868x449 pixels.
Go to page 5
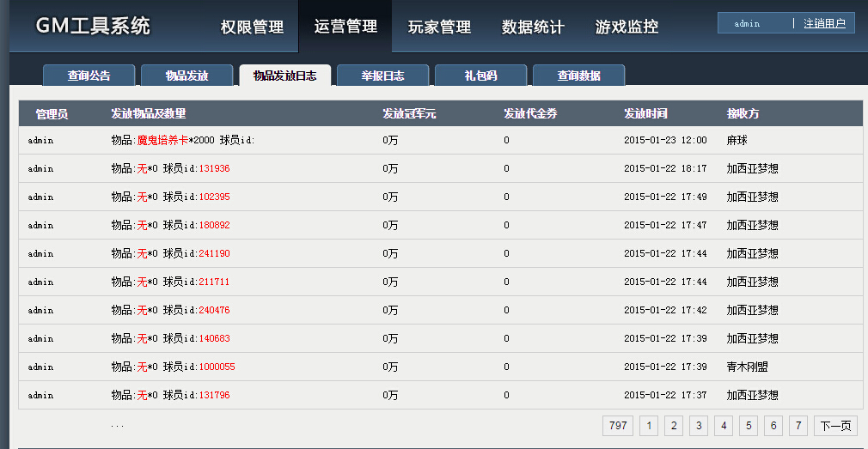(x=749, y=426)
